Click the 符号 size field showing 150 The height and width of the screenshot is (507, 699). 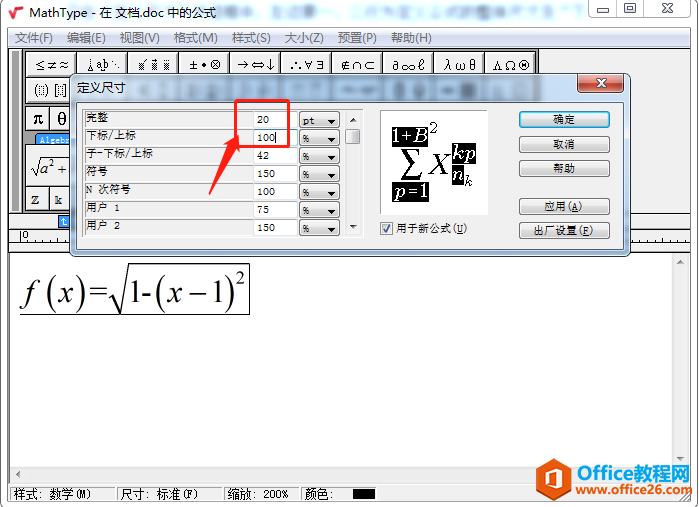point(275,173)
